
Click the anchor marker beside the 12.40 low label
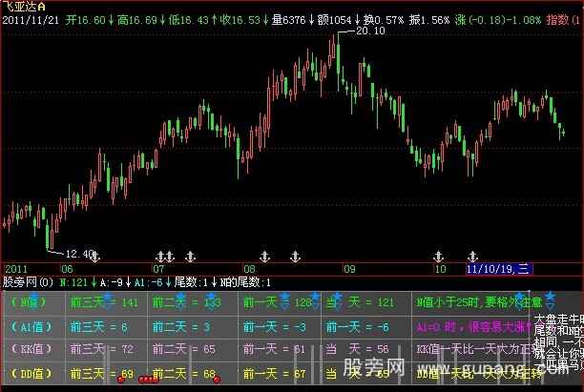pos(95,257)
